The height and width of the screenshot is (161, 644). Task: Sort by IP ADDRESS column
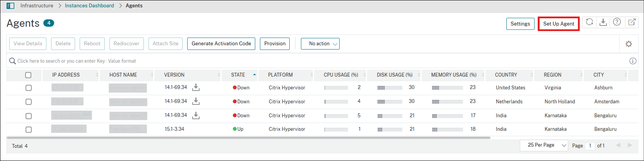66,75
